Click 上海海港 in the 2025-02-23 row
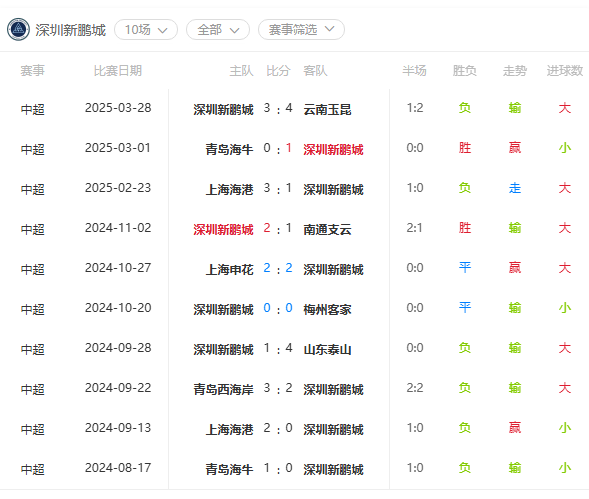 coord(229,189)
